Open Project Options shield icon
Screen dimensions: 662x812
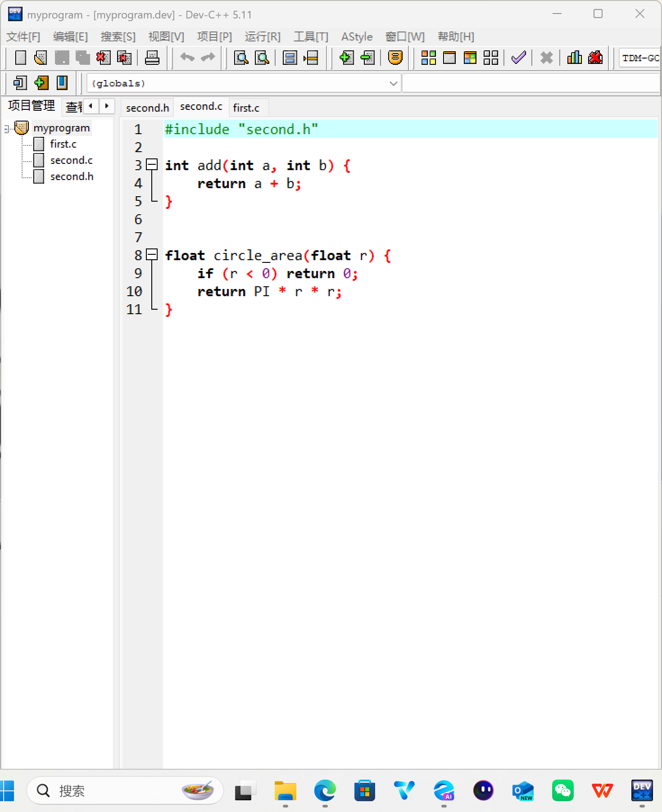[x=395, y=58]
